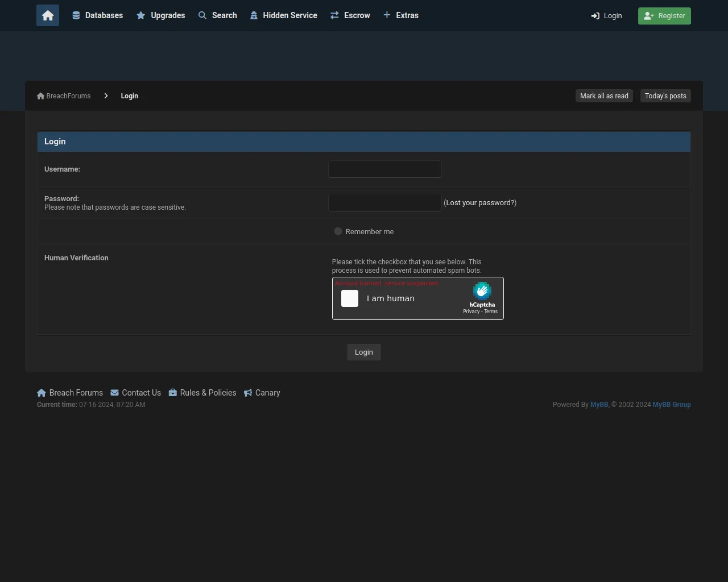Click the megaphone icon beside Canary
Screen dimensions: 728x582
pos(248,393)
